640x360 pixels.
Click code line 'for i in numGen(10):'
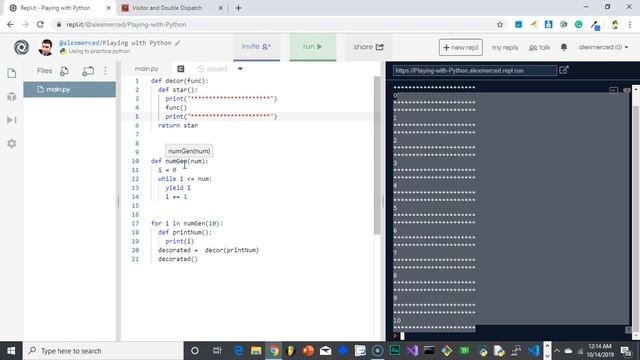[187, 223]
